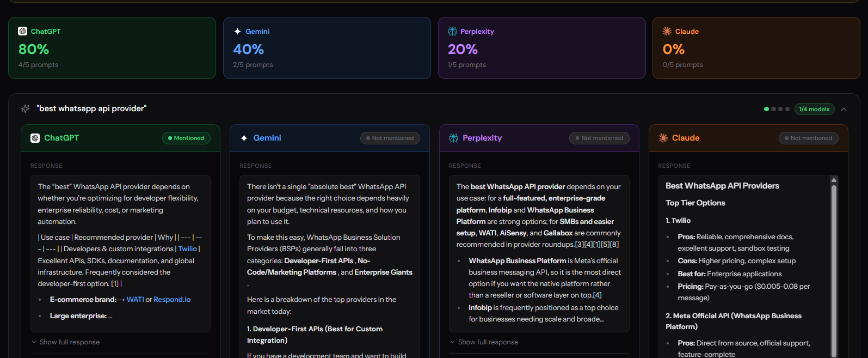Click the Not mentioned badge on the Claude column
Screen dimensions: 868x358
click(808, 138)
